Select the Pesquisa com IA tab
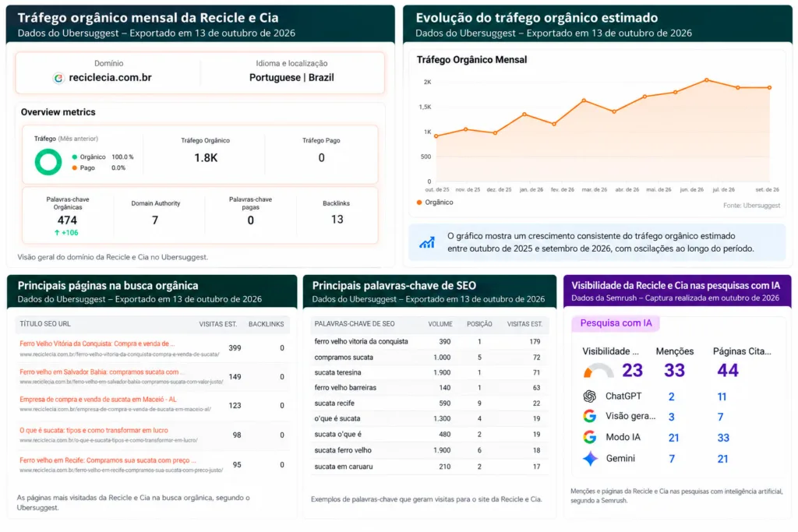This screenshot has height=532, width=798. [616, 323]
